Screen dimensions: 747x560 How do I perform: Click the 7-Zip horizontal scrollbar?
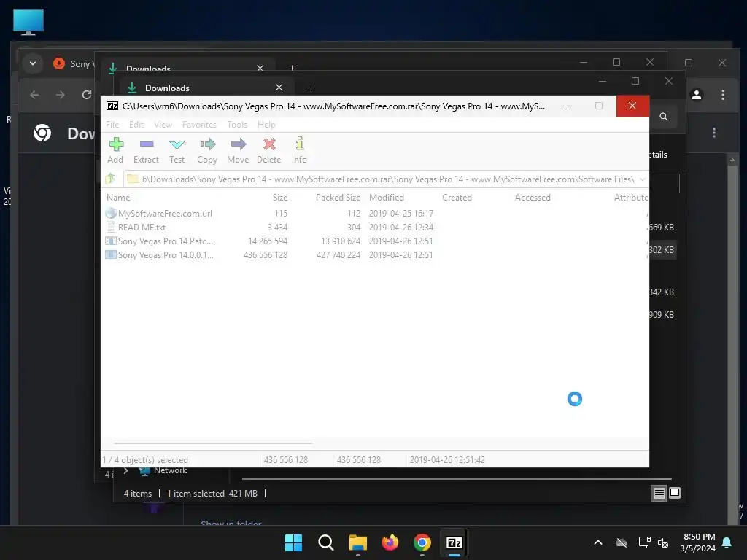[213, 443]
